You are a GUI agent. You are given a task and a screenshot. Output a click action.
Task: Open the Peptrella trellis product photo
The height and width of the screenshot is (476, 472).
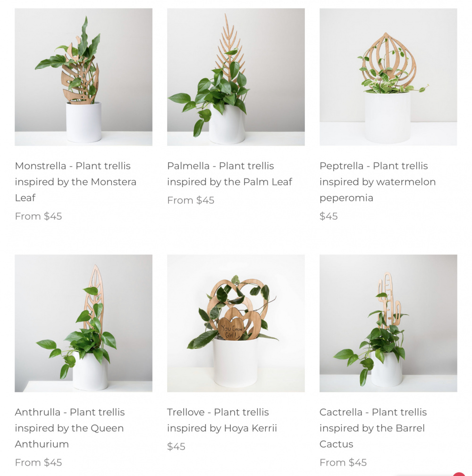(388, 77)
